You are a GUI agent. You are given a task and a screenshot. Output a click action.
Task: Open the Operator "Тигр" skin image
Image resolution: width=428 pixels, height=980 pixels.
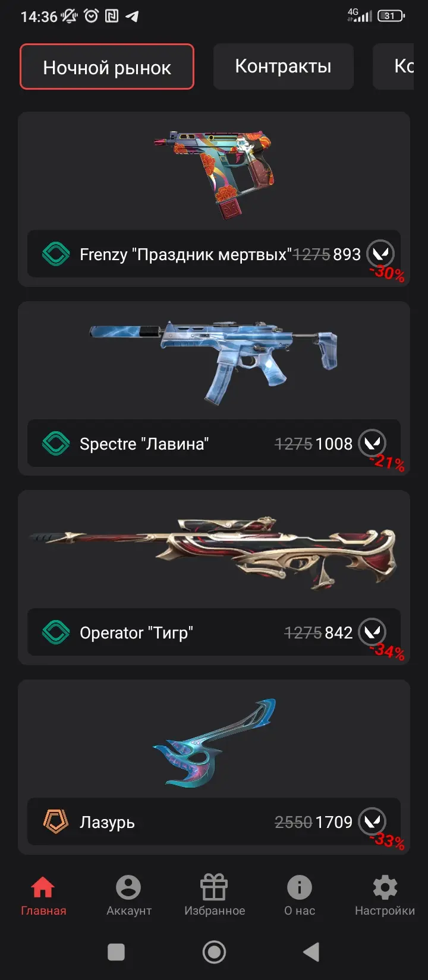[214, 552]
